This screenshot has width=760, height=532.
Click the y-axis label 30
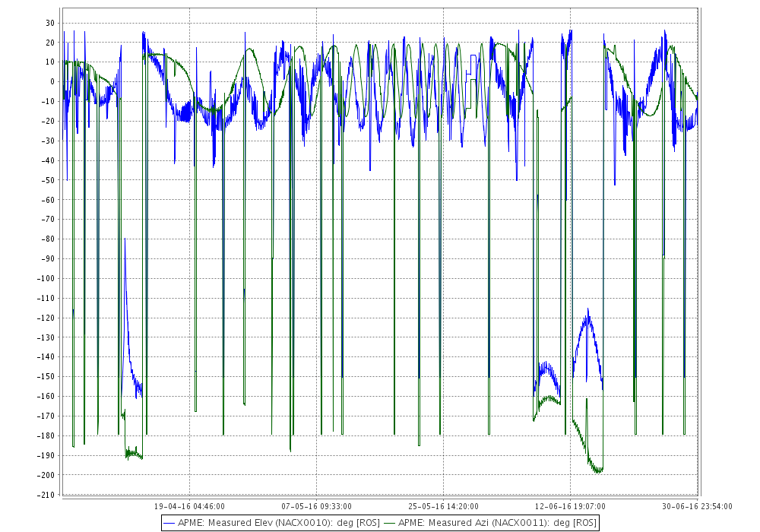point(50,23)
